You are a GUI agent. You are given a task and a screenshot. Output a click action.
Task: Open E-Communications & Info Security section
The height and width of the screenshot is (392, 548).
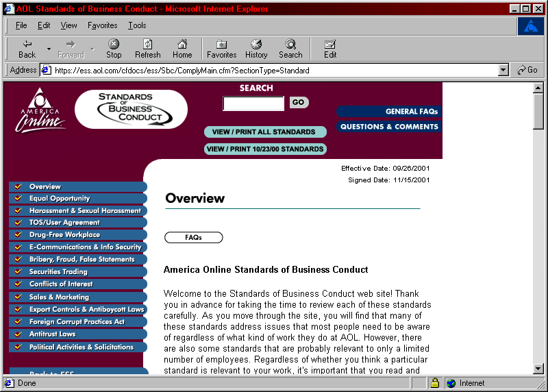pyautogui.click(x=77, y=247)
